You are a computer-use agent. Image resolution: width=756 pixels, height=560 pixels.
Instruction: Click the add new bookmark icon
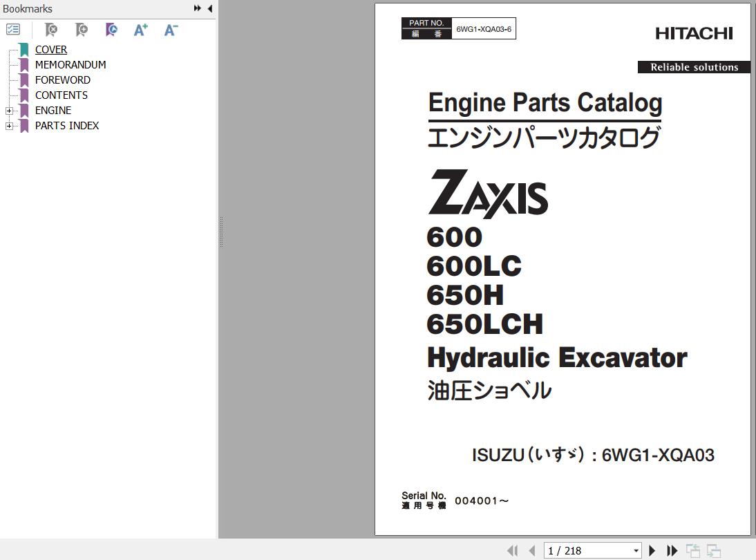[x=82, y=30]
